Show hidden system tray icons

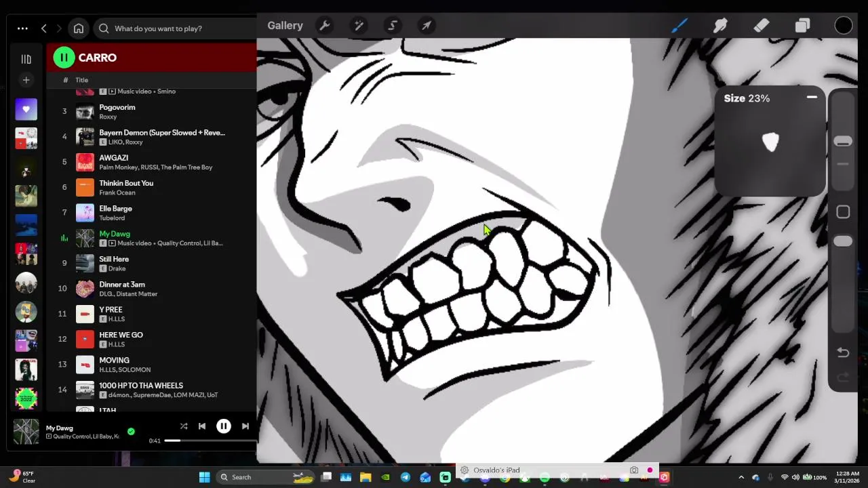tap(741, 477)
